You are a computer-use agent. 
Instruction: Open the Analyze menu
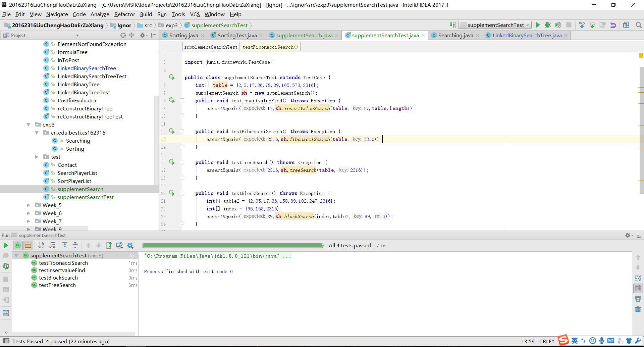click(100, 14)
